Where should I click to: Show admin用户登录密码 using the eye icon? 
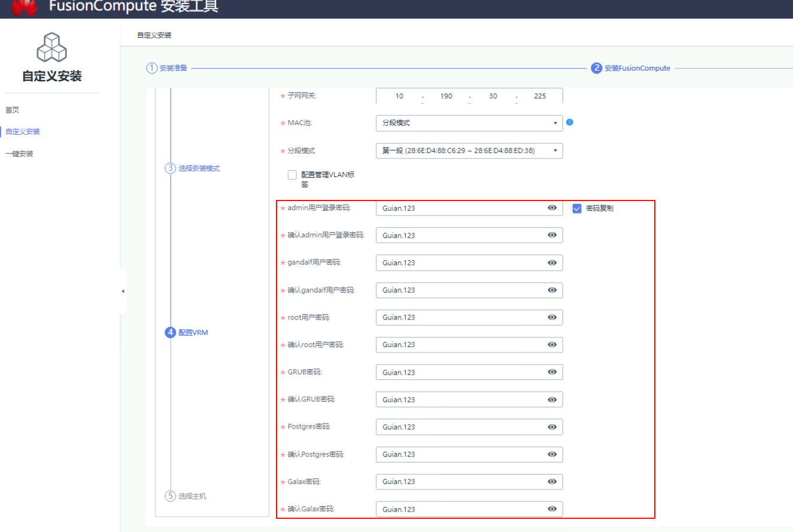(x=552, y=208)
